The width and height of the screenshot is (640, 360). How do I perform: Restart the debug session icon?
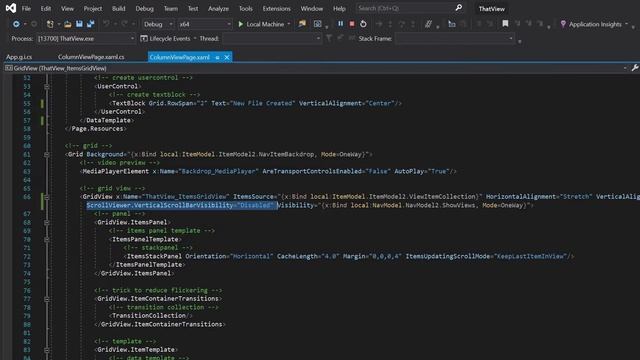[x=363, y=24]
